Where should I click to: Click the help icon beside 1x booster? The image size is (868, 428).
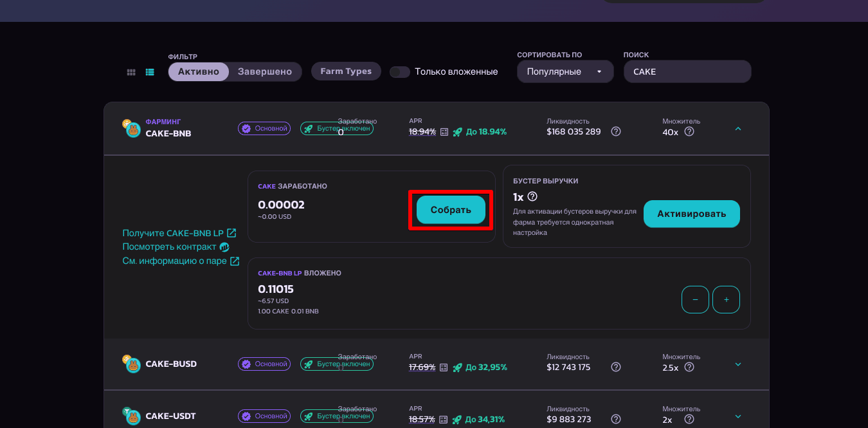[532, 197]
